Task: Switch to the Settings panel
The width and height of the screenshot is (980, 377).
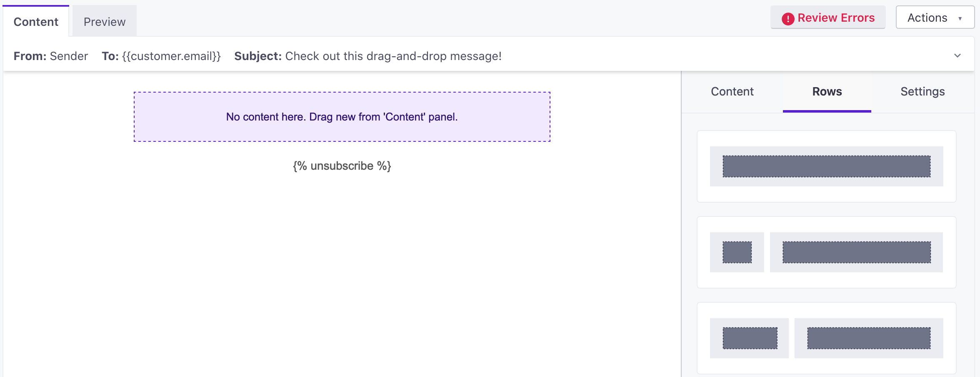Action: coord(922,91)
